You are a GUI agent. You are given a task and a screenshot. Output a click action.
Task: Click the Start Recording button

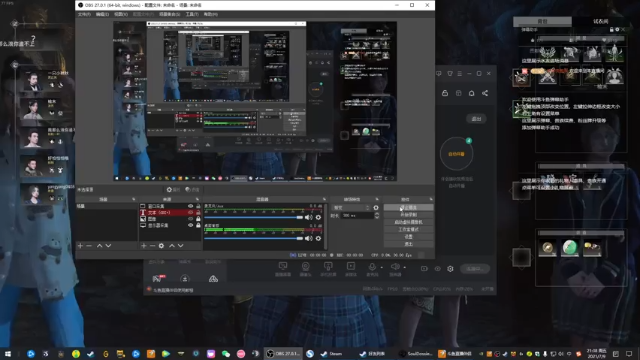[x=409, y=215]
